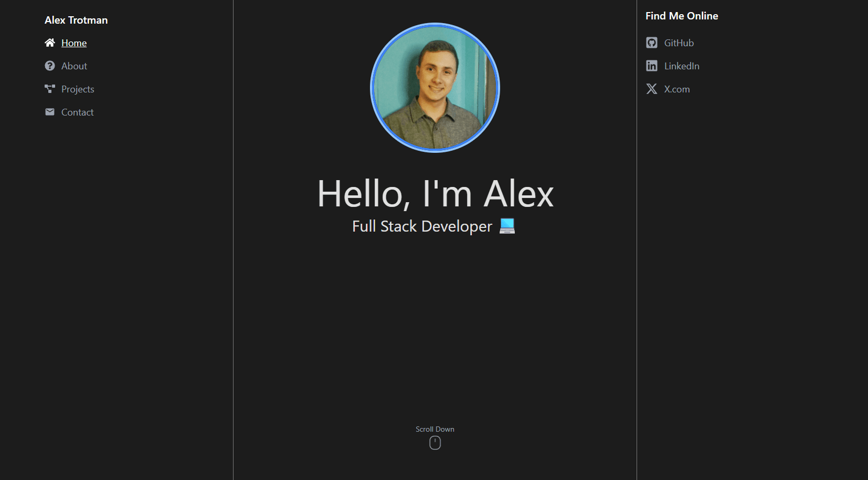
Task: Click the Contact envelope icon
Action: click(50, 112)
